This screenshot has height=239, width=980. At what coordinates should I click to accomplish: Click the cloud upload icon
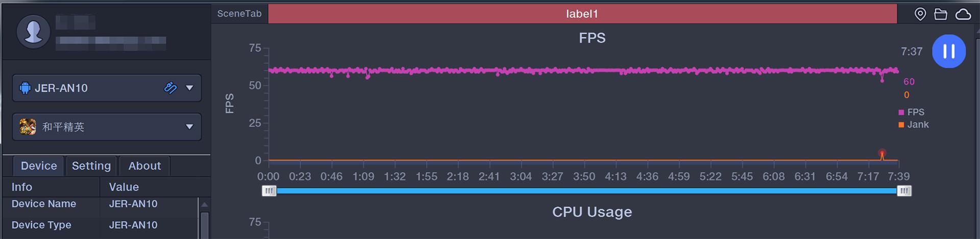pyautogui.click(x=963, y=14)
